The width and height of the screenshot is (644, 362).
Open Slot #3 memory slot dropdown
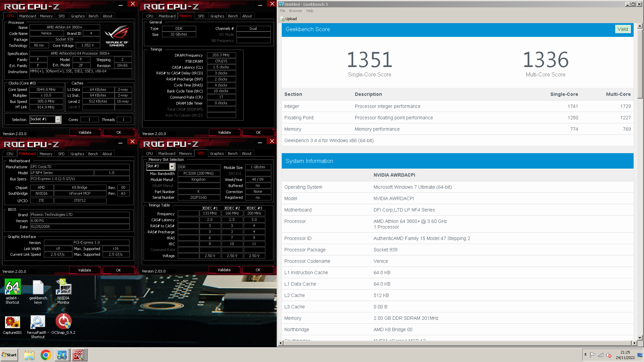(x=172, y=166)
